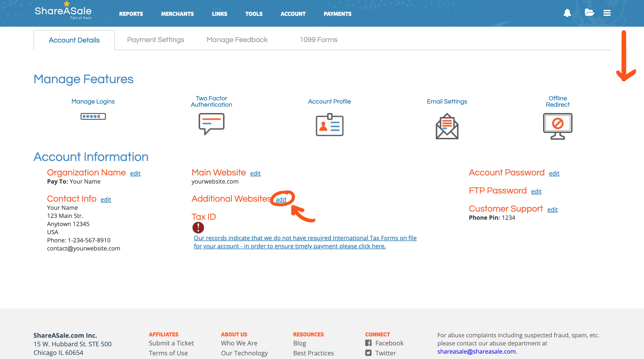This screenshot has width=644, height=359.
Task: Open the TOOLS menu
Action: click(x=254, y=14)
